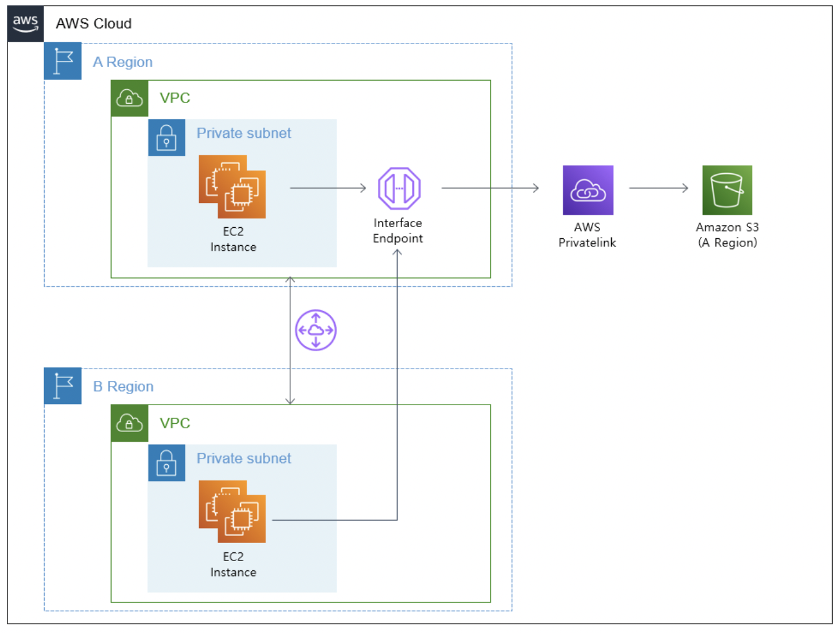
Task: Click the EC2 Instance icon in A Region
Action: pyautogui.click(x=232, y=187)
